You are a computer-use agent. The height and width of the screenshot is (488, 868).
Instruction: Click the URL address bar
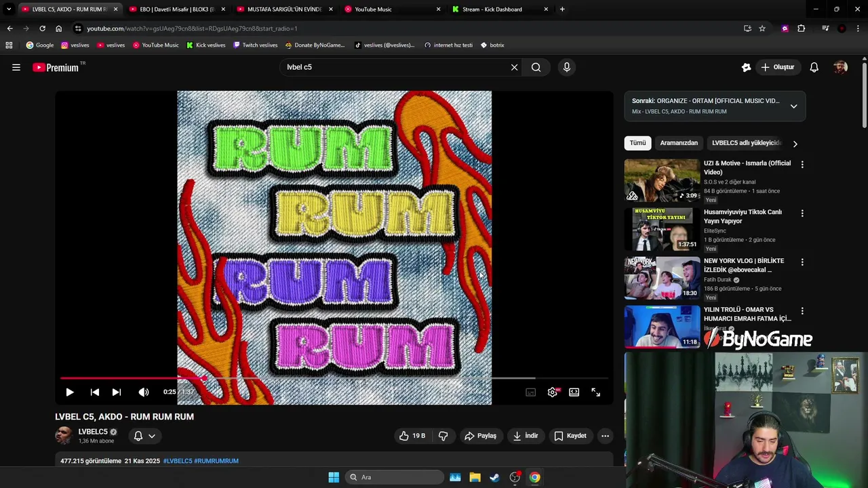pyautogui.click(x=407, y=28)
